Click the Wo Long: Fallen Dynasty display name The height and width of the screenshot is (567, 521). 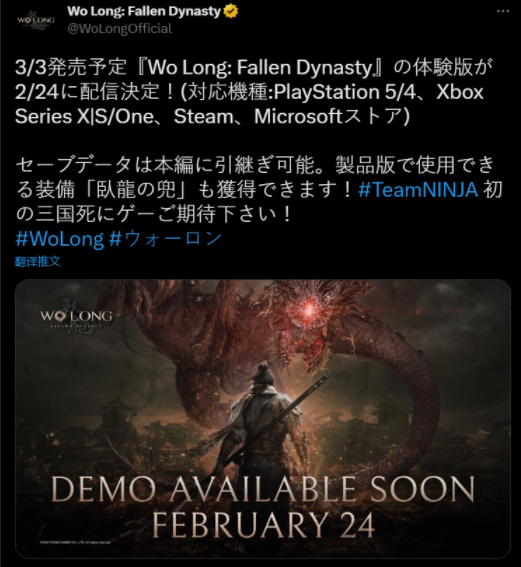coord(144,12)
